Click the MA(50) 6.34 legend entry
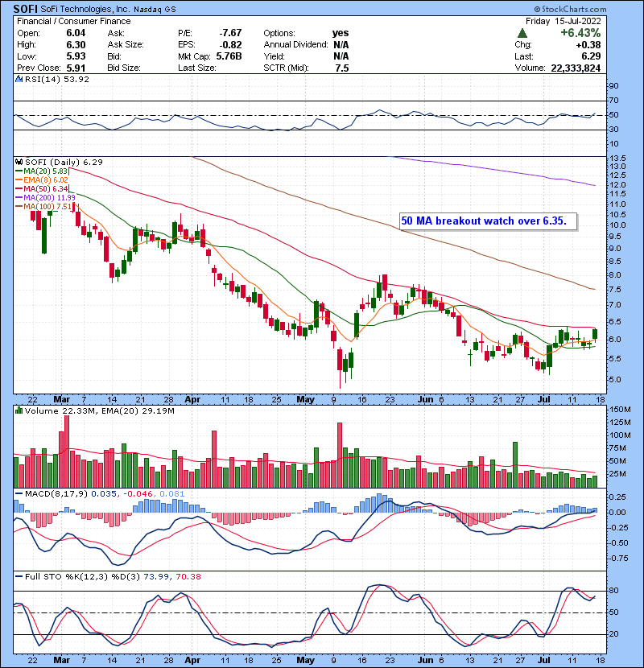The height and width of the screenshot is (668, 644). pos(41,188)
